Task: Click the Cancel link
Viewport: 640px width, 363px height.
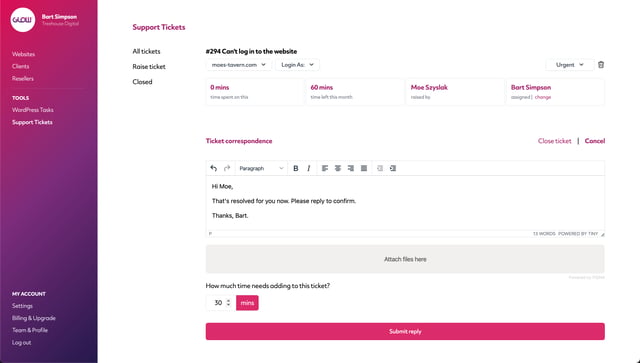Action: [x=595, y=141]
